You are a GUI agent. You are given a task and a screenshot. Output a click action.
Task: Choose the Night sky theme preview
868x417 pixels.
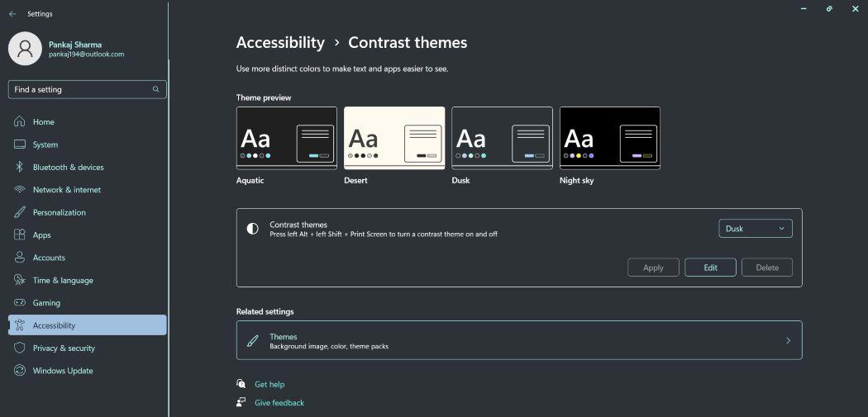point(610,138)
